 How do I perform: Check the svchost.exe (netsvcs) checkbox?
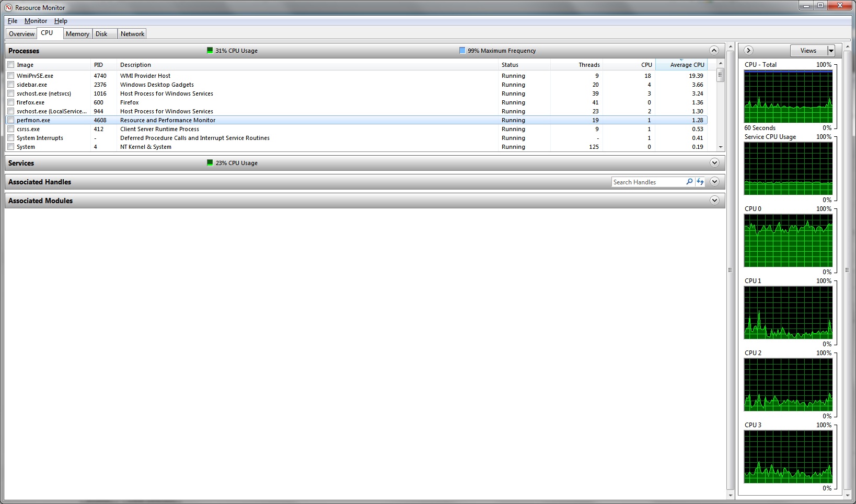pos(10,93)
